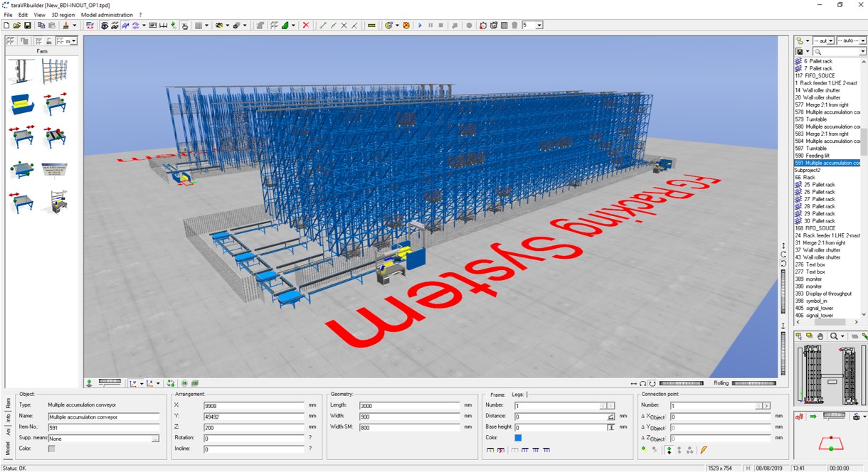Open the search box dropdown in object list
This screenshot has width=868, height=472.
pos(863,52)
